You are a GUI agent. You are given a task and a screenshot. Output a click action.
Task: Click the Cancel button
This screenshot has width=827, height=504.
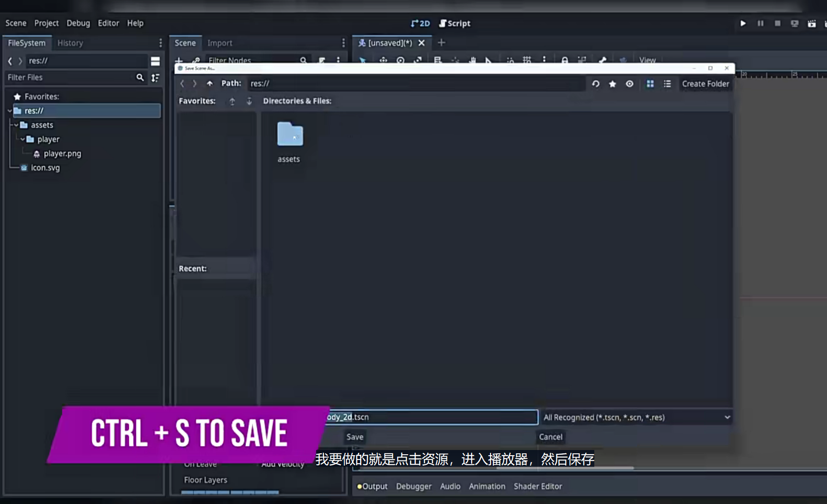click(x=551, y=437)
